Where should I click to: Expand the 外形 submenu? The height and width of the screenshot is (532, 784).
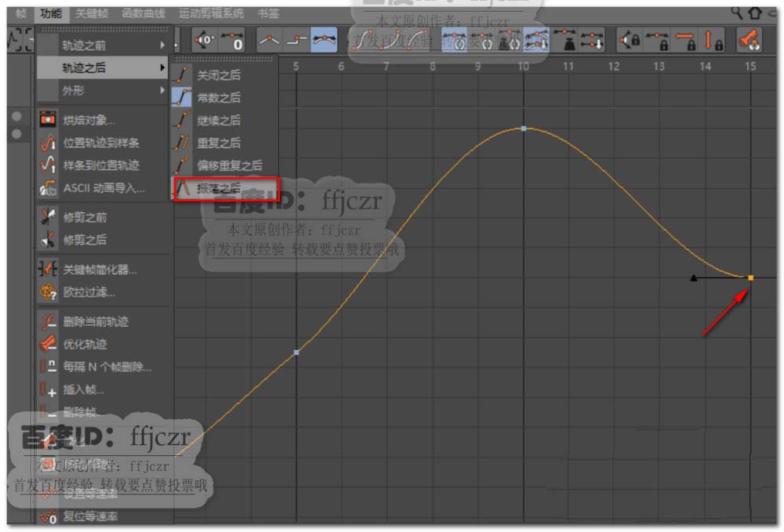click(x=103, y=90)
